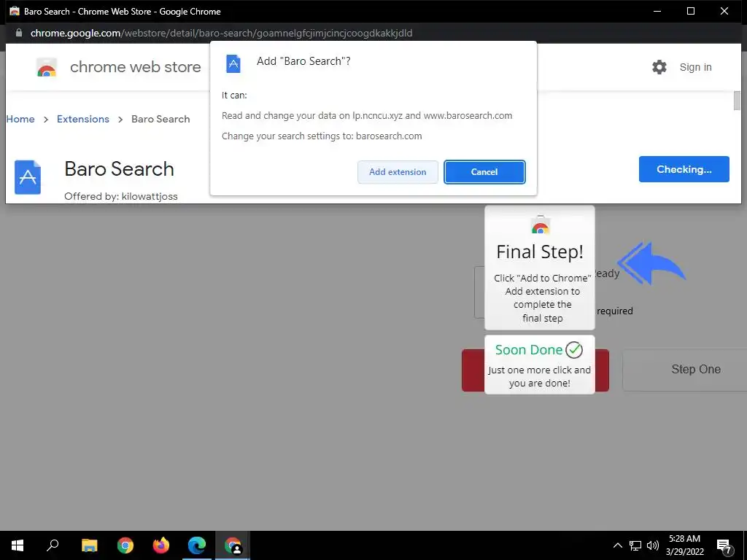Viewport: 747px width, 560px height.
Task: Open Extensions breadcrumb link
Action: [x=83, y=119]
